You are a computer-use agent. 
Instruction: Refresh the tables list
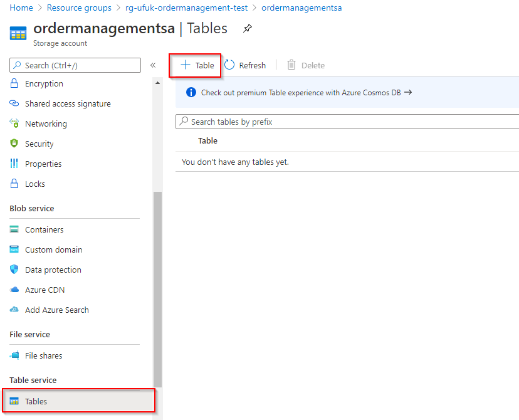[x=245, y=65]
